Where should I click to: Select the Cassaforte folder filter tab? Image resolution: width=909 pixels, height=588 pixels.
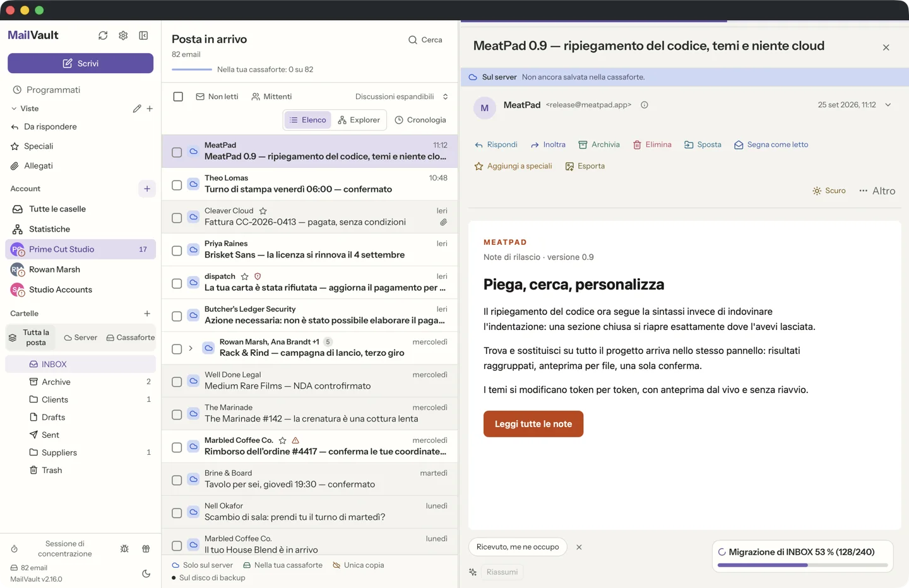point(131,338)
